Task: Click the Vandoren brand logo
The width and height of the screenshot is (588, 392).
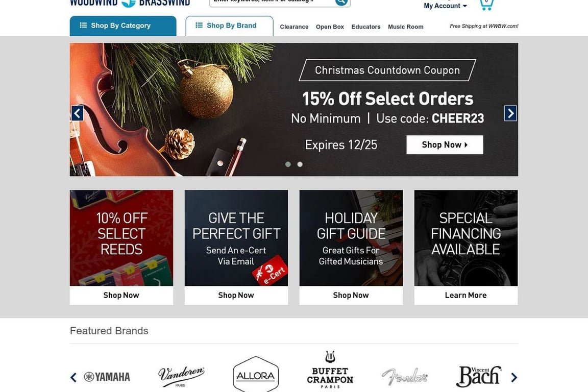Action: (181, 376)
